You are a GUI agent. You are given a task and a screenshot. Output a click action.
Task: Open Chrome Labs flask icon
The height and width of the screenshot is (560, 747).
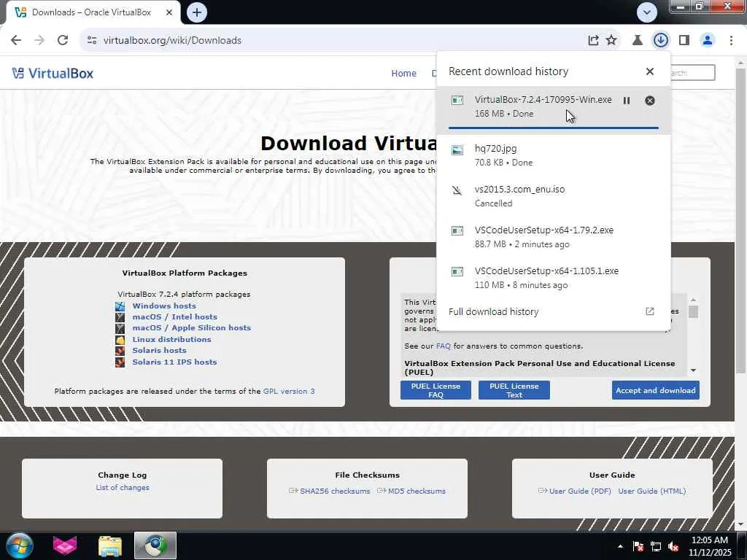[637, 41]
